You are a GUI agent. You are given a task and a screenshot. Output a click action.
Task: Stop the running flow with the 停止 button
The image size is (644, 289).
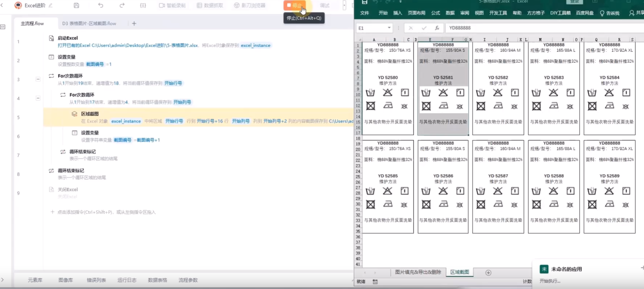tap(294, 5)
